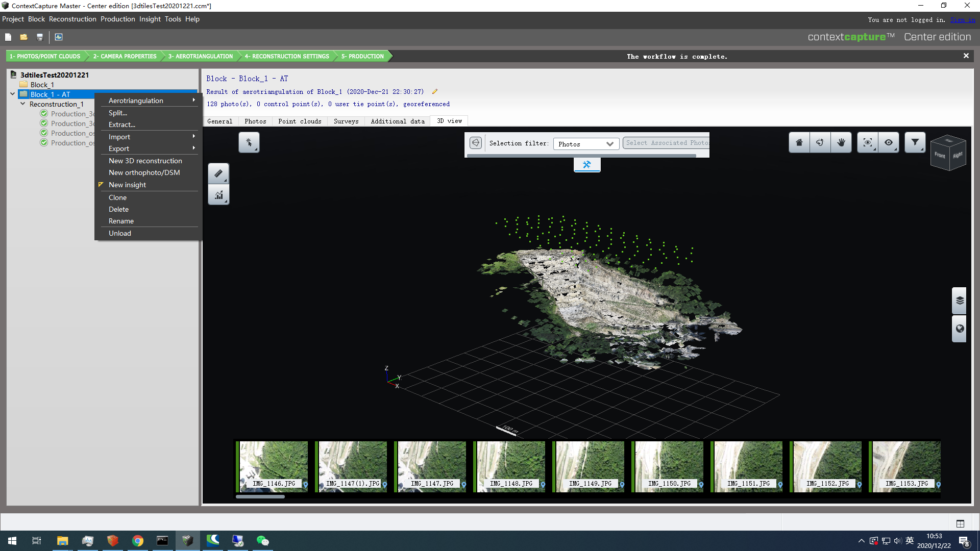Choose Split... from context menu
Screen dimensions: 980x551
pos(148,113)
